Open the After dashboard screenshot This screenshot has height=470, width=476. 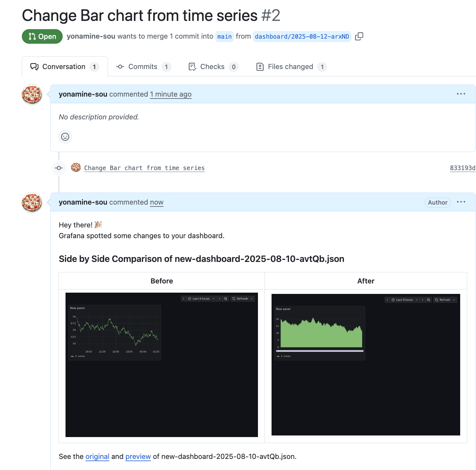366,365
